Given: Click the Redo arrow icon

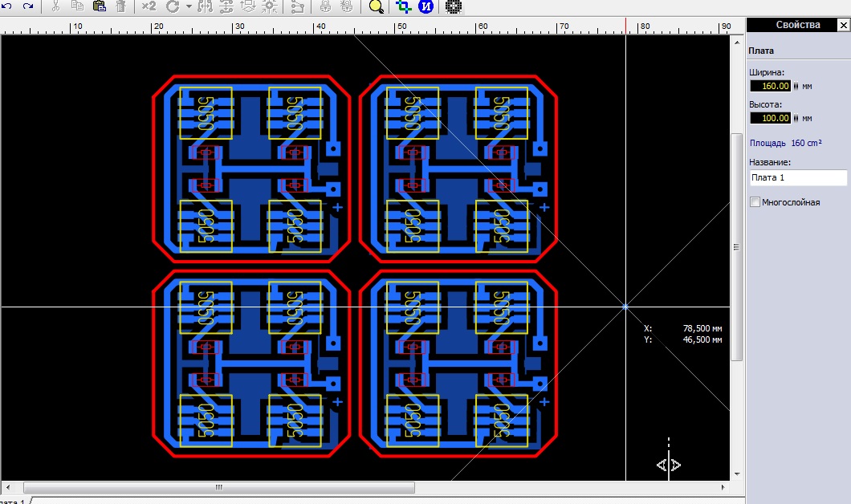Looking at the screenshot, I should (x=28, y=6).
